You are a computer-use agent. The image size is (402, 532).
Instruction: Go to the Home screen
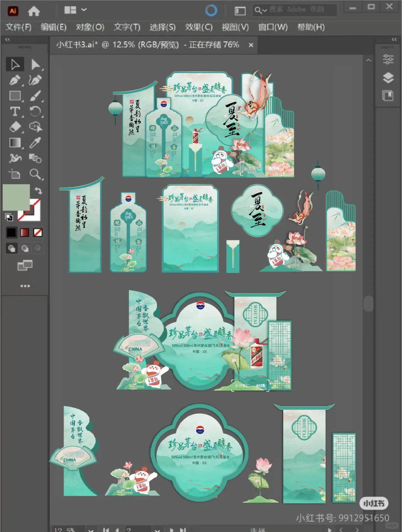[34, 12]
